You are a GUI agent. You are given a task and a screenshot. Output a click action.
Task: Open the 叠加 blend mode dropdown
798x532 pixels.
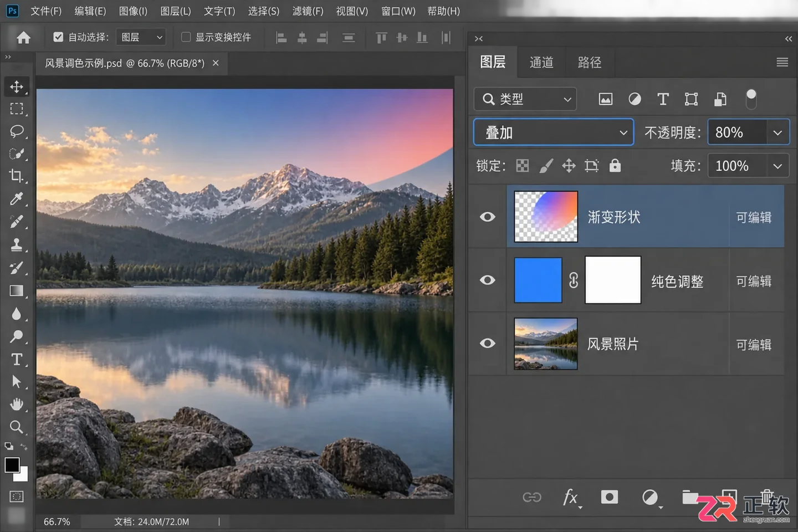[x=554, y=132]
